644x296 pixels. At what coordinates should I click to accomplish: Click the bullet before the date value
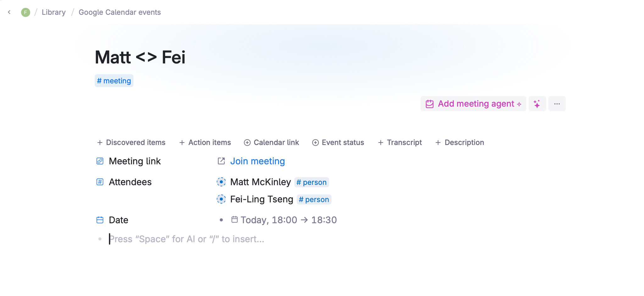coord(221,220)
